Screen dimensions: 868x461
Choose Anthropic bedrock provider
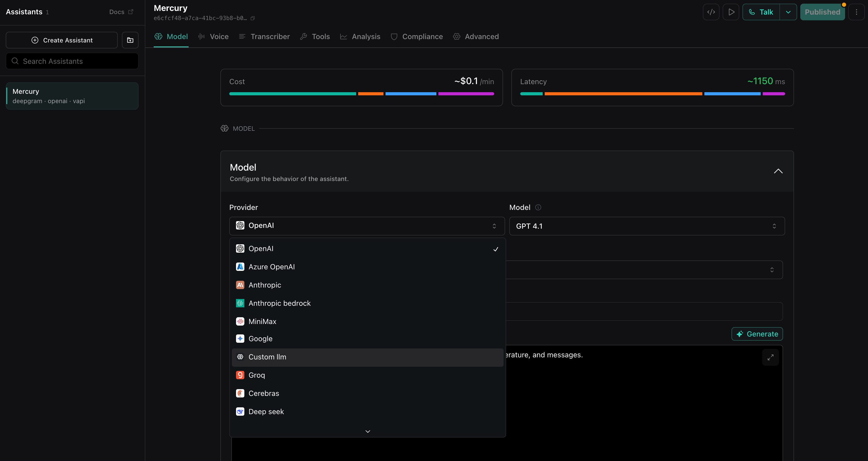[368, 303]
